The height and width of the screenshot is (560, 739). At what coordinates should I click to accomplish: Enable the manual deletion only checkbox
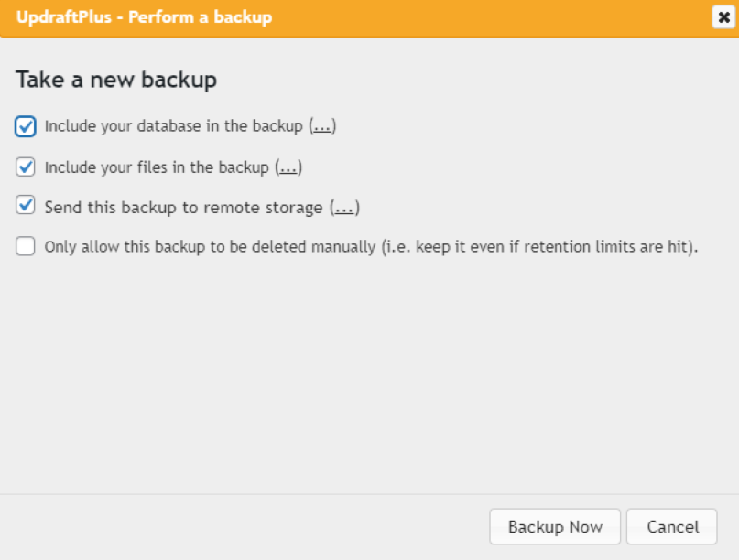26,246
